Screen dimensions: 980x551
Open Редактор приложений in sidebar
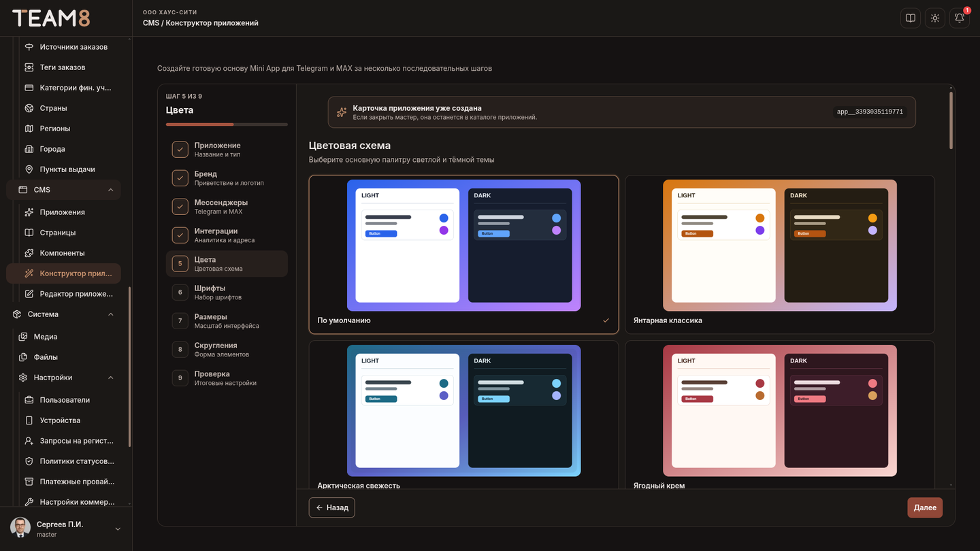pos(63,294)
